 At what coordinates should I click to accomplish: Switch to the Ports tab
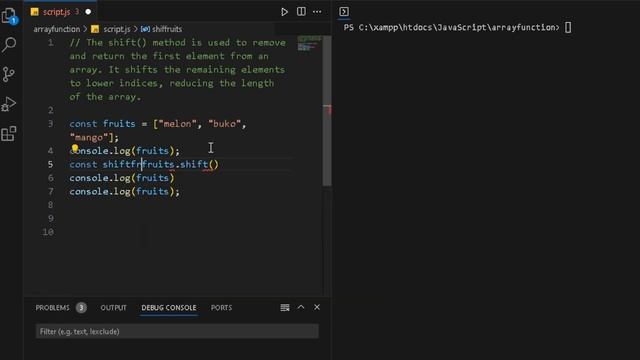pyautogui.click(x=222, y=308)
